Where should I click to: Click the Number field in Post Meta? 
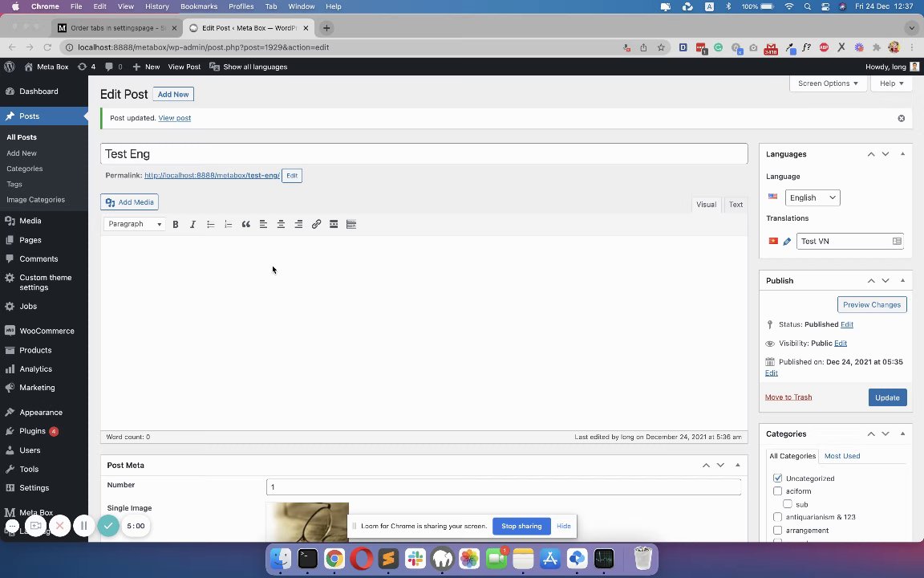(504, 487)
